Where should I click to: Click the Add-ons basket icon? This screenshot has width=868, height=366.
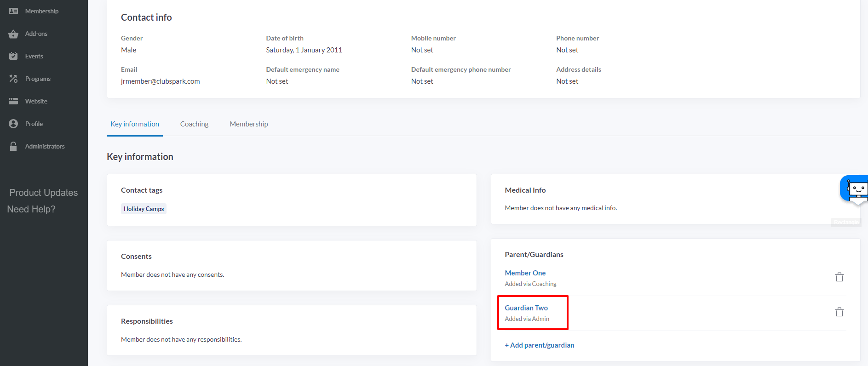coord(13,34)
